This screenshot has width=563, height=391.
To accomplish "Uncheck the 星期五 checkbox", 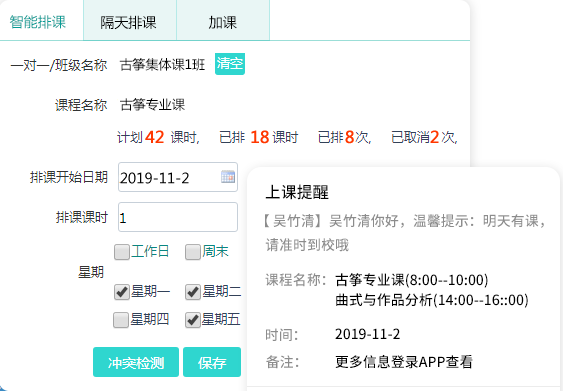I will pyautogui.click(x=193, y=320).
